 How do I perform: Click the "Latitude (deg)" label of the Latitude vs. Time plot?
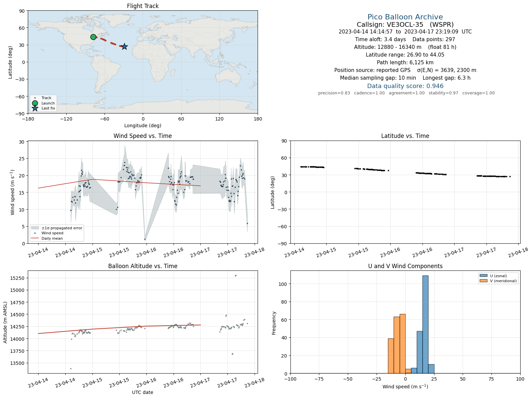tap(273, 192)
